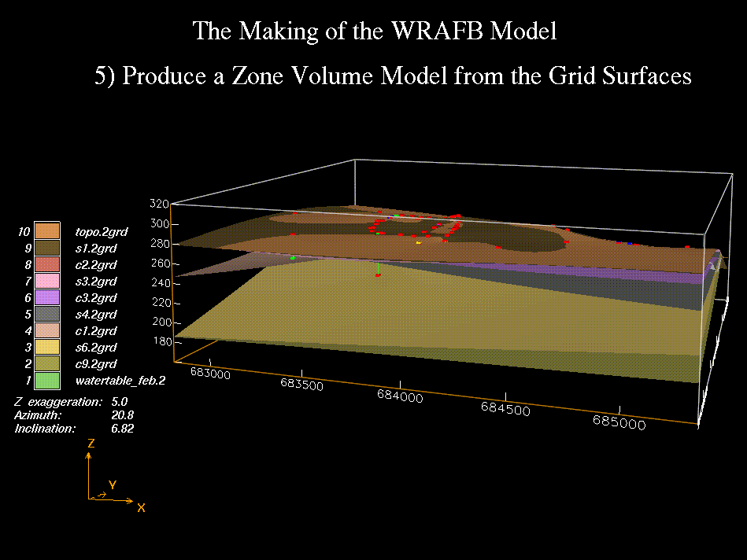Click the Z exaggeration value 5.0

pyautogui.click(x=120, y=402)
